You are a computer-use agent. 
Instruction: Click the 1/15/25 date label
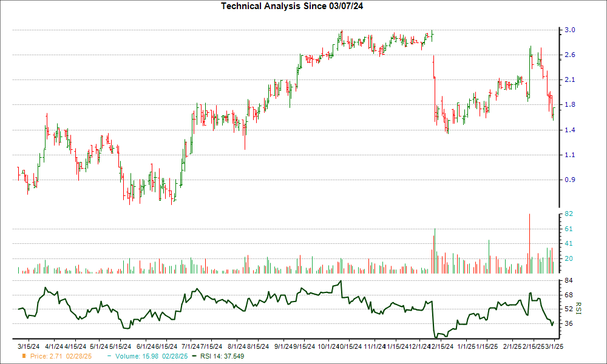487,346
